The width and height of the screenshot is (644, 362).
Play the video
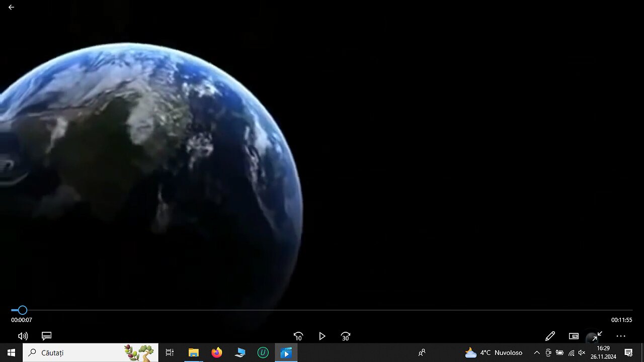click(322, 336)
